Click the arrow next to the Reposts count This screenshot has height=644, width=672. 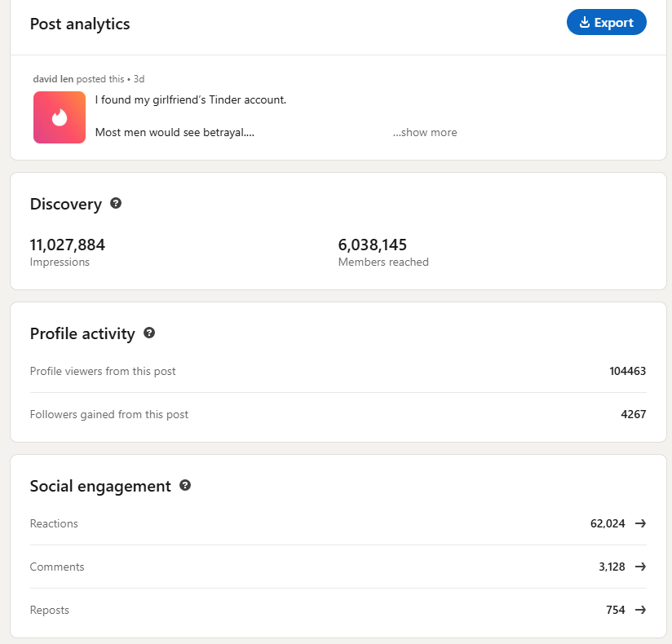640,609
